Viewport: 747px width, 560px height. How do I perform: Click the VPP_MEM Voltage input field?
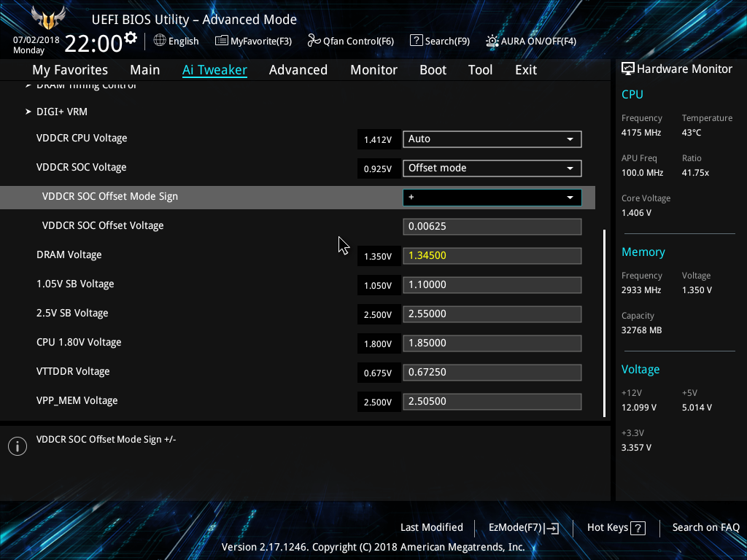click(x=492, y=402)
